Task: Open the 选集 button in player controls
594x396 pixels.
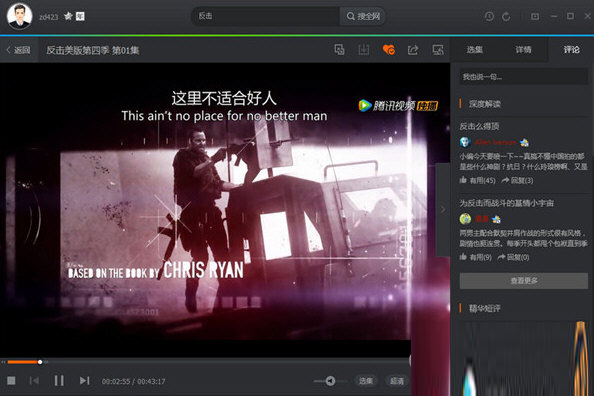Action: (x=366, y=381)
